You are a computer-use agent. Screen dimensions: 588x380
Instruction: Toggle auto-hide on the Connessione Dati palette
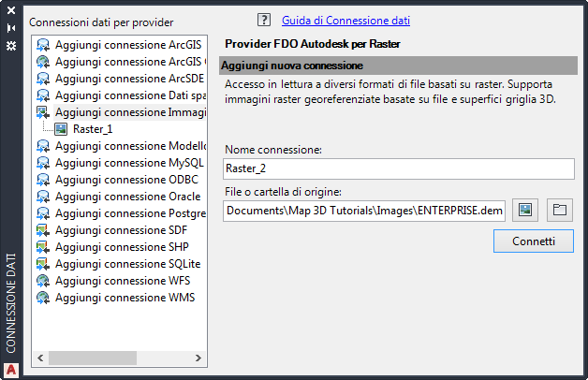(x=11, y=28)
